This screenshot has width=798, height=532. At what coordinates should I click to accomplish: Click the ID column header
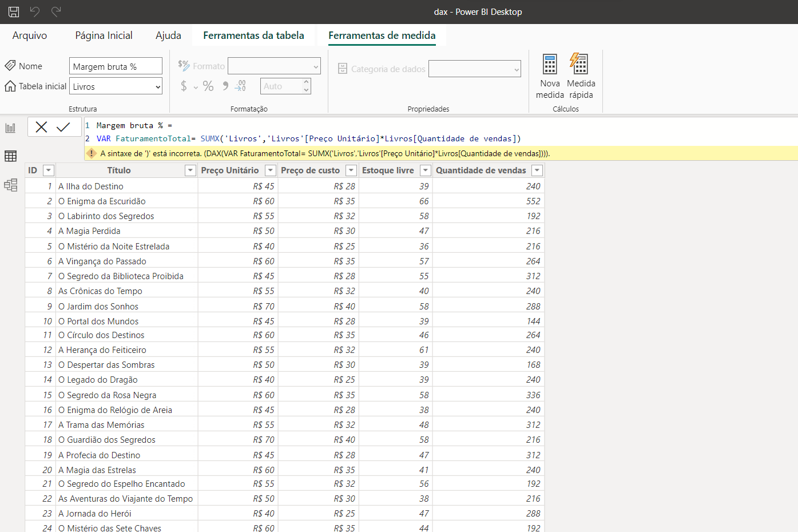pyautogui.click(x=33, y=170)
